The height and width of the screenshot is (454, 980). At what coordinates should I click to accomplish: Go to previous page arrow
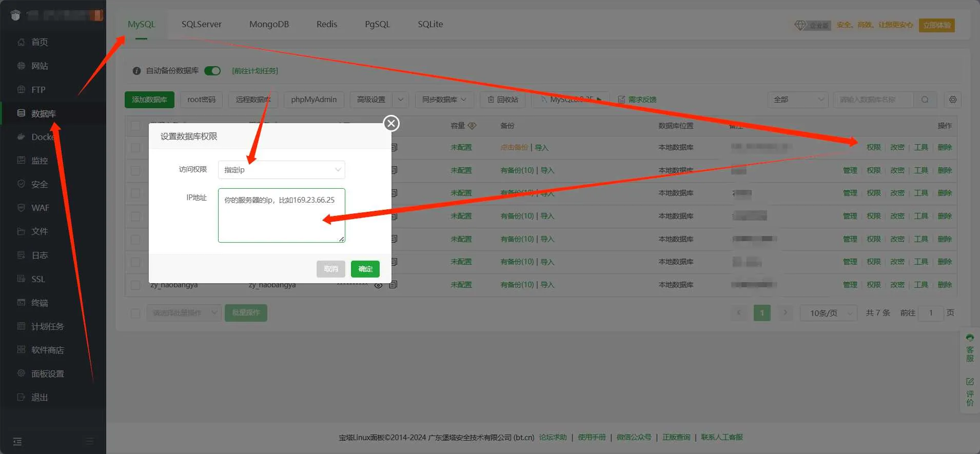739,312
